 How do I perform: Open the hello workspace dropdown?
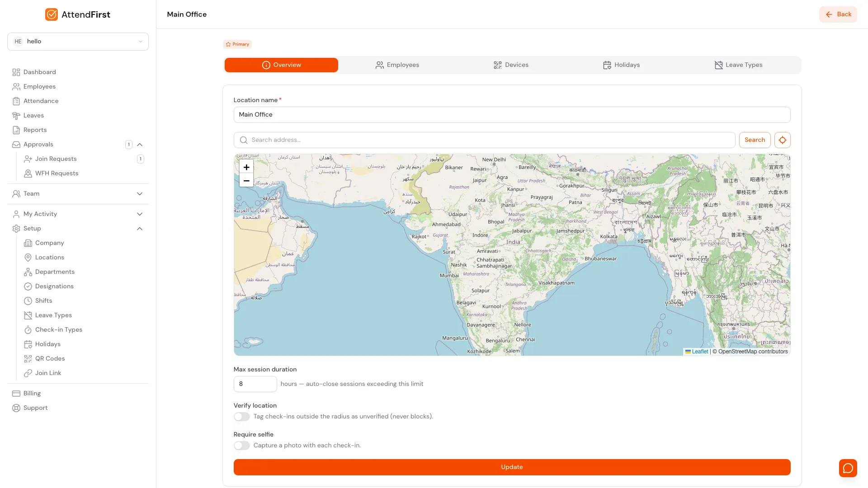(x=78, y=42)
